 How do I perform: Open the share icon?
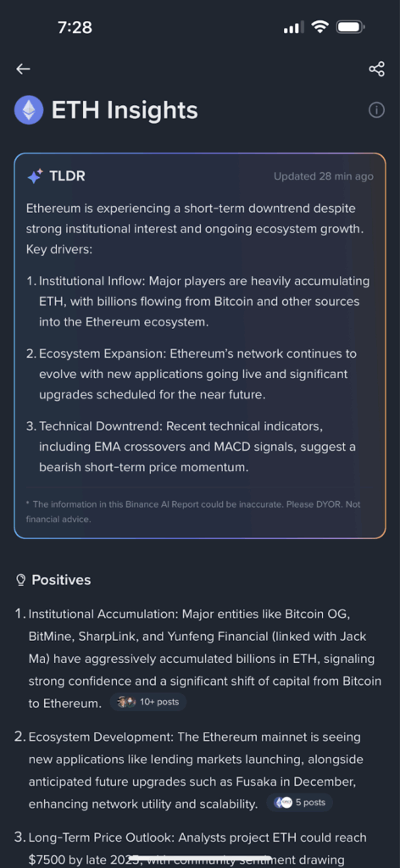[376, 69]
